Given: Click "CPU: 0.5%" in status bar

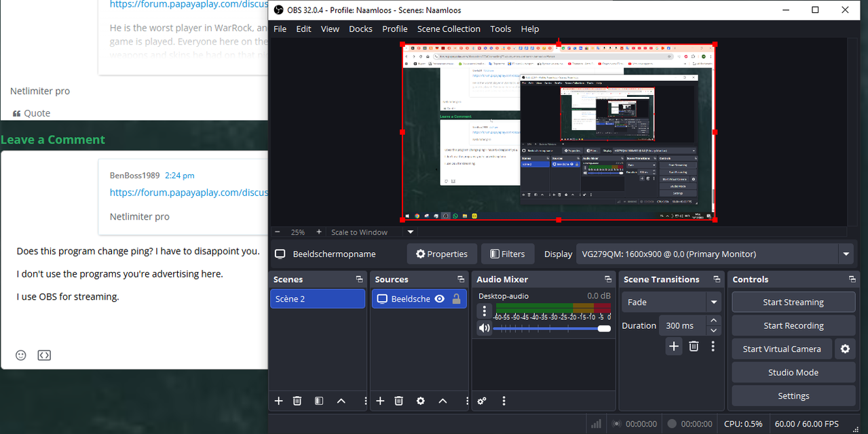Looking at the screenshot, I should [x=743, y=424].
